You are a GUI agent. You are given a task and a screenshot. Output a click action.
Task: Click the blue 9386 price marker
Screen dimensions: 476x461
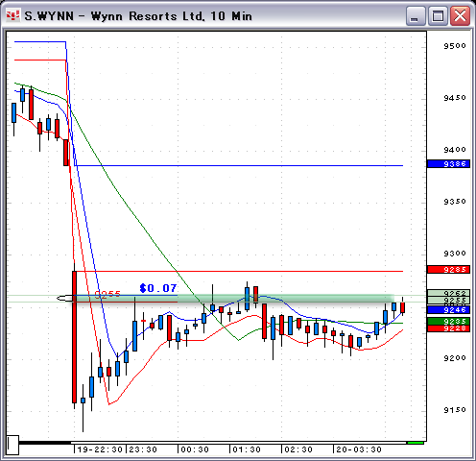(x=448, y=164)
